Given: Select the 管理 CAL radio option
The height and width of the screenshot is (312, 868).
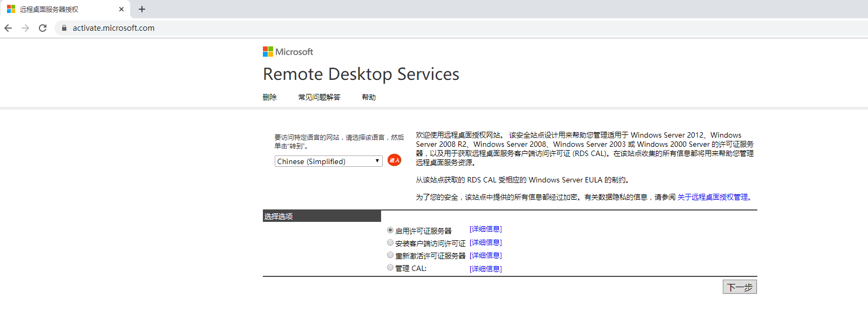Looking at the screenshot, I should point(390,268).
